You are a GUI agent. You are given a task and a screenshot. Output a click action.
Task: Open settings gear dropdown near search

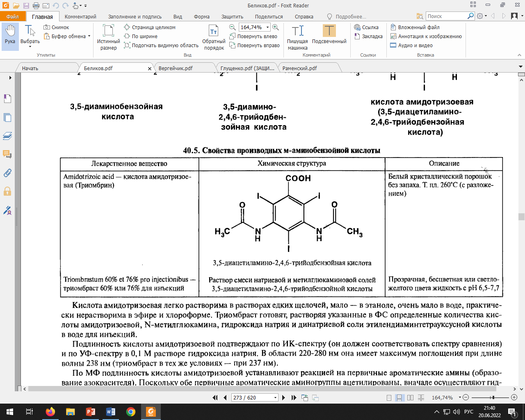(x=482, y=16)
